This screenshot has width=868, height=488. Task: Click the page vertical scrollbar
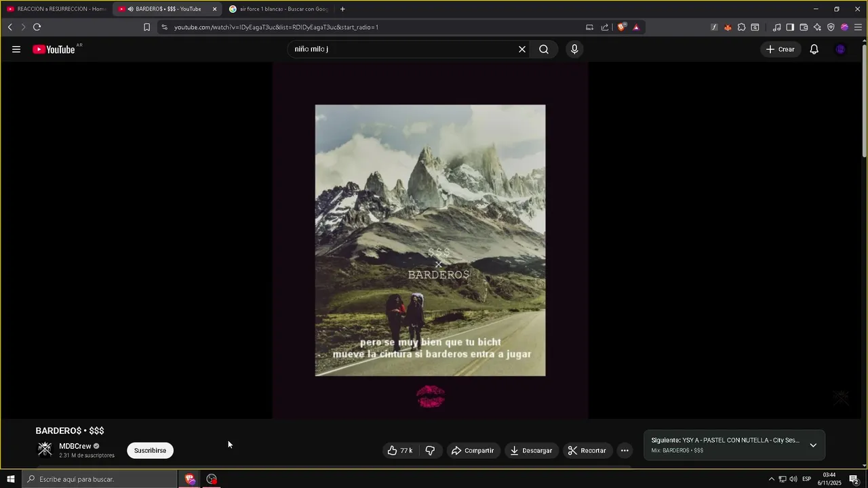coord(864,100)
